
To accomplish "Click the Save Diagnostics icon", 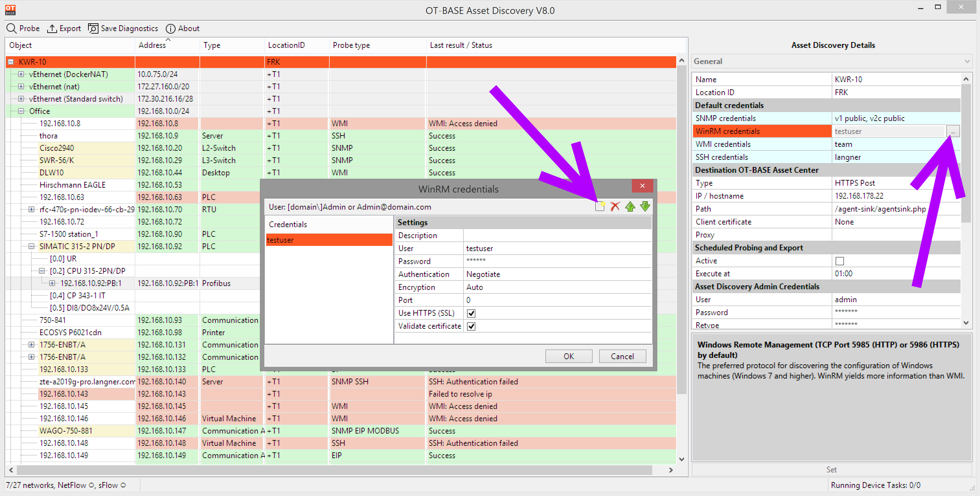I will pos(93,28).
